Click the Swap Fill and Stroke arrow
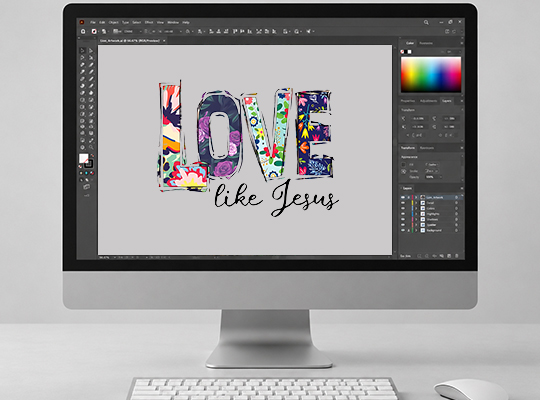The width and height of the screenshot is (540, 400). 93,155
